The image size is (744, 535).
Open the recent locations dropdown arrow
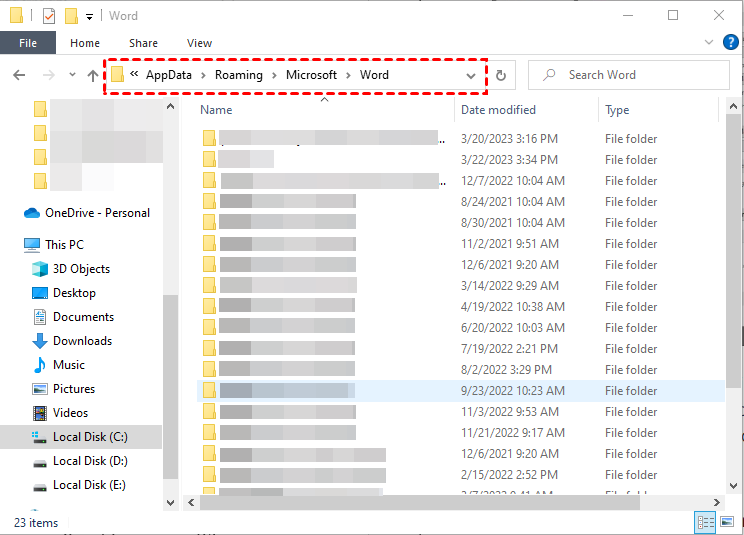pyautogui.click(x=72, y=74)
